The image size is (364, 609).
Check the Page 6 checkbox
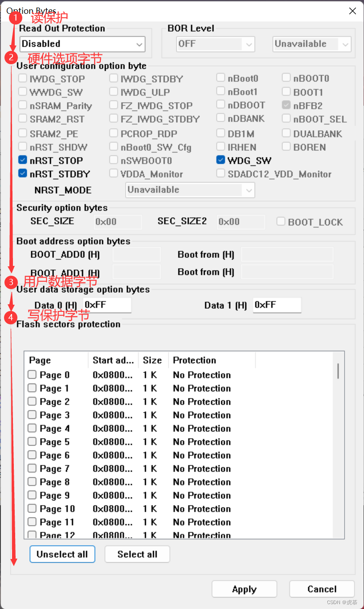[32, 455]
